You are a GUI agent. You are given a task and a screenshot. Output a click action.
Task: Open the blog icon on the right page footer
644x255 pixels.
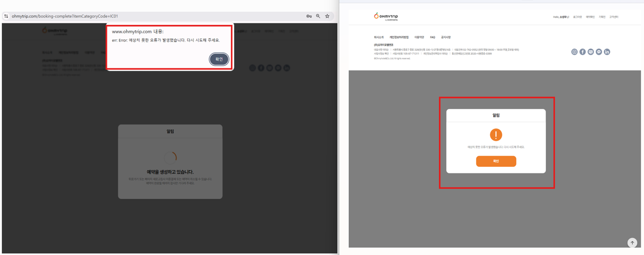[591, 52]
